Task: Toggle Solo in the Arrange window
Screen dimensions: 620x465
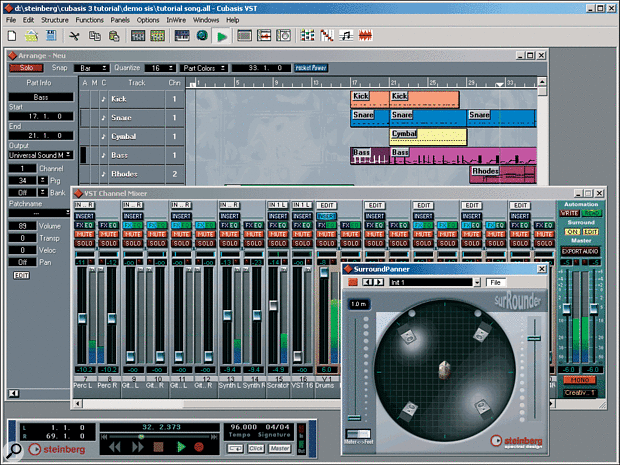Action: (x=26, y=68)
